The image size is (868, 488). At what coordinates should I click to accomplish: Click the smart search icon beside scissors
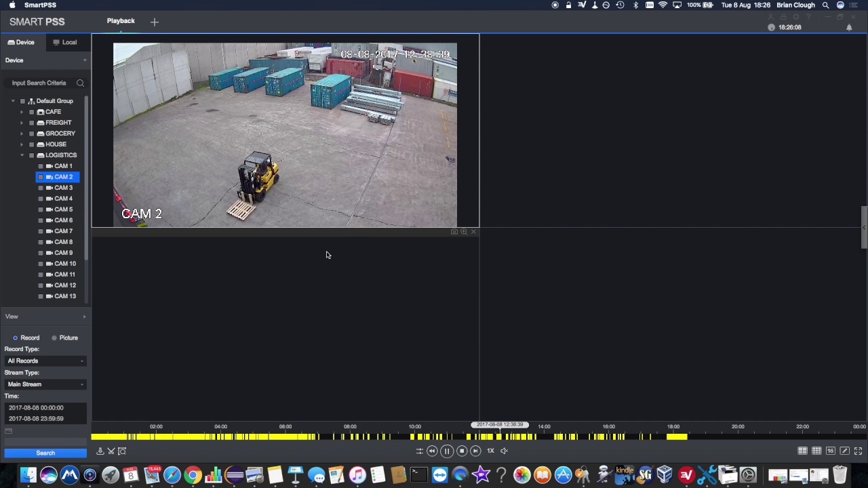pos(122,451)
